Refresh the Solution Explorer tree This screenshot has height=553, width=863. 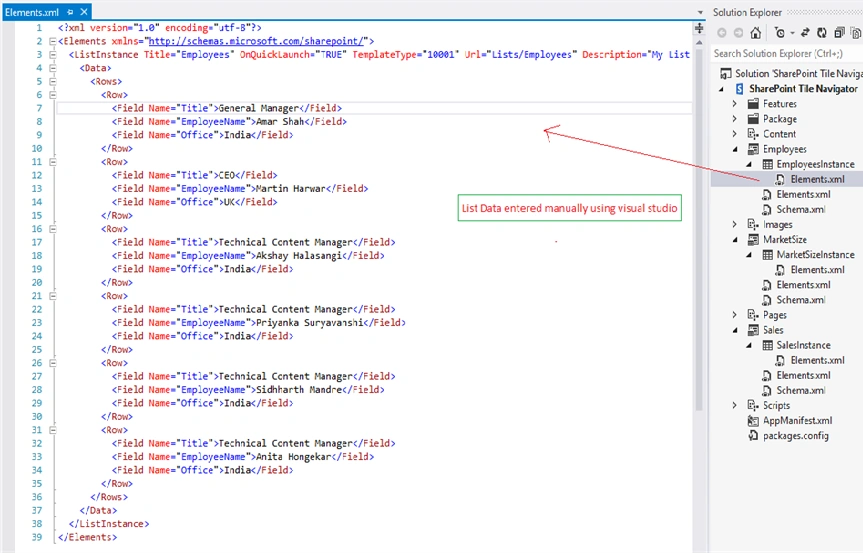(822, 33)
